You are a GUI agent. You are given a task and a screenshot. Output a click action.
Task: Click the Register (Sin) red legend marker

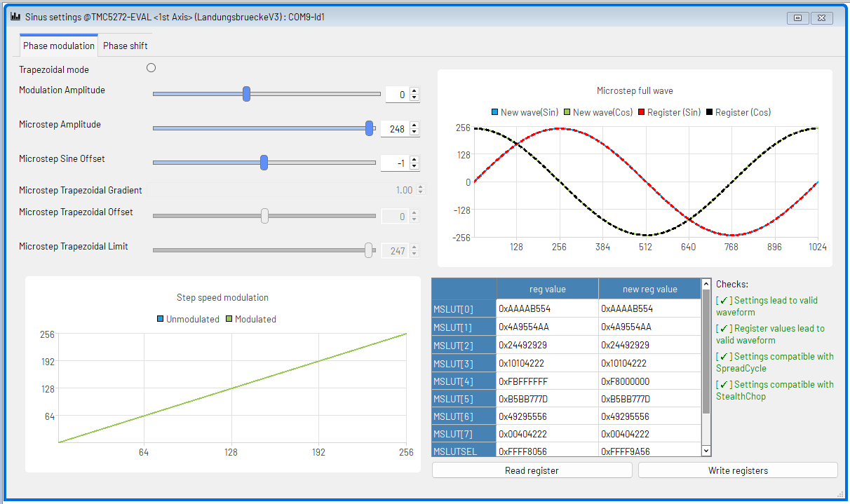coord(641,112)
